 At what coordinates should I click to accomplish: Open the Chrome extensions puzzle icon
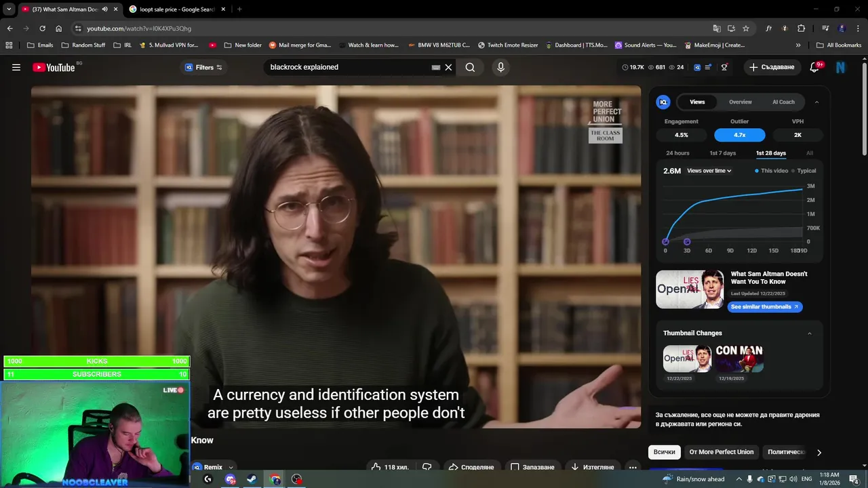tap(802, 28)
